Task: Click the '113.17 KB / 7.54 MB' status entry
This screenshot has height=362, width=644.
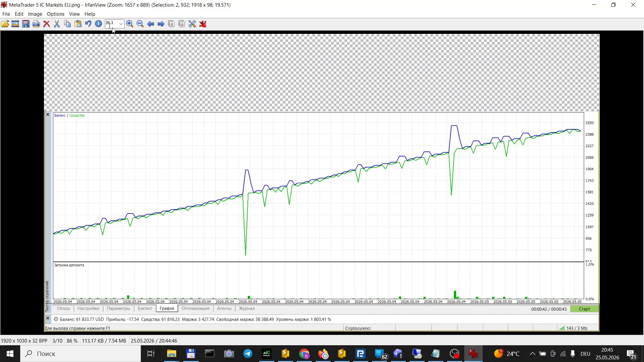Action: [x=104, y=341]
